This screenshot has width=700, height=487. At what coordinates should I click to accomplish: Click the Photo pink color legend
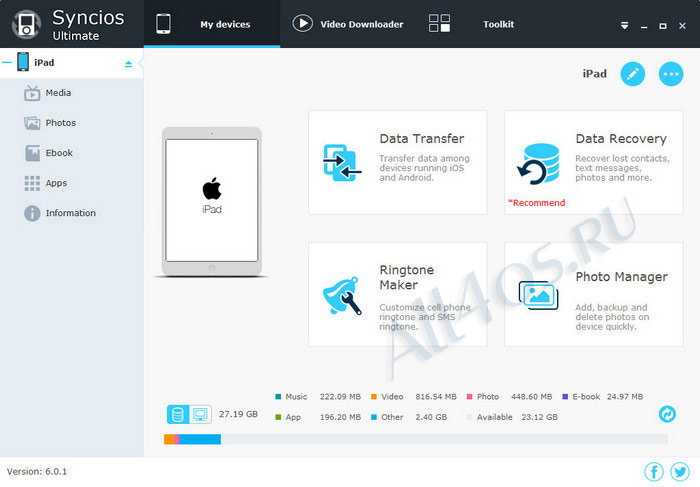tap(469, 396)
